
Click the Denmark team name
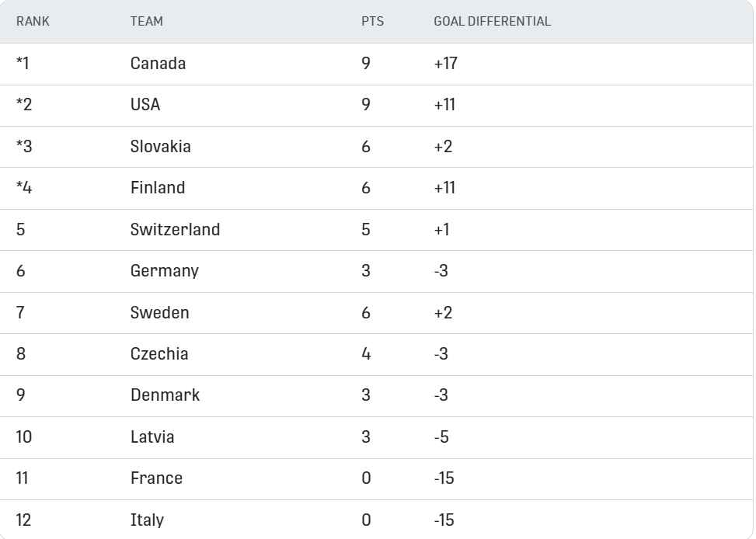click(165, 395)
